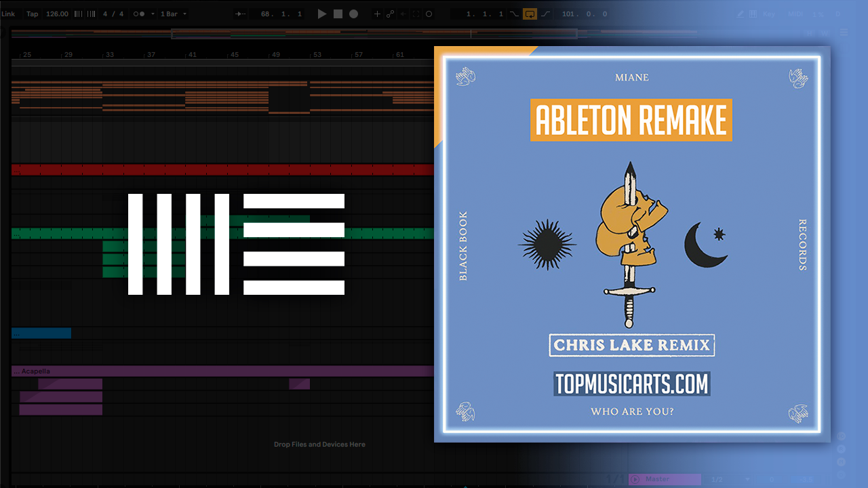Image resolution: width=868 pixels, height=488 pixels.
Task: Open the 1 Bar quantization dropdown
Action: point(174,14)
